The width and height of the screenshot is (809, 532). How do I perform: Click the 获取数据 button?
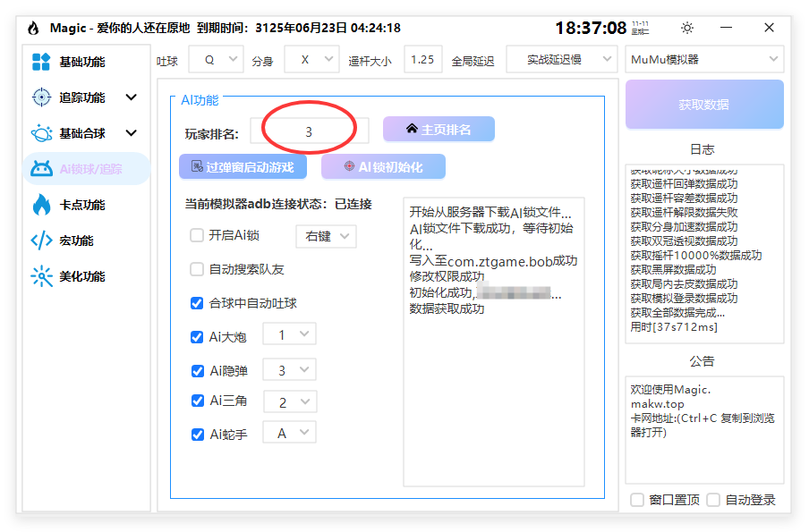(704, 105)
